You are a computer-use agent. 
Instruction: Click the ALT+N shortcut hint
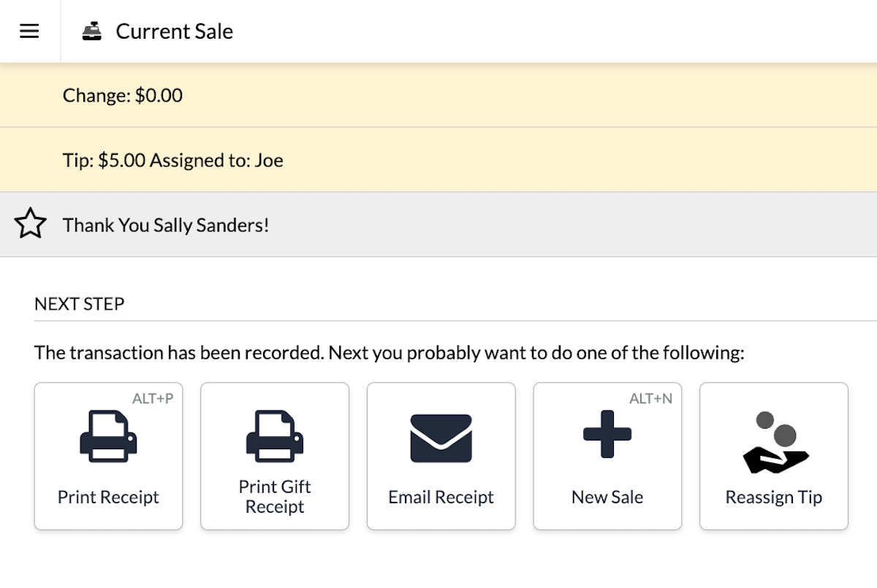[x=651, y=399]
